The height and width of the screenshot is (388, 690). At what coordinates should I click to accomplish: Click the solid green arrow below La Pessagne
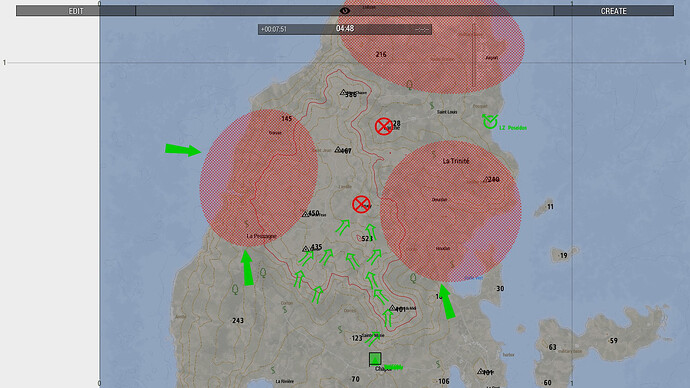(x=247, y=268)
